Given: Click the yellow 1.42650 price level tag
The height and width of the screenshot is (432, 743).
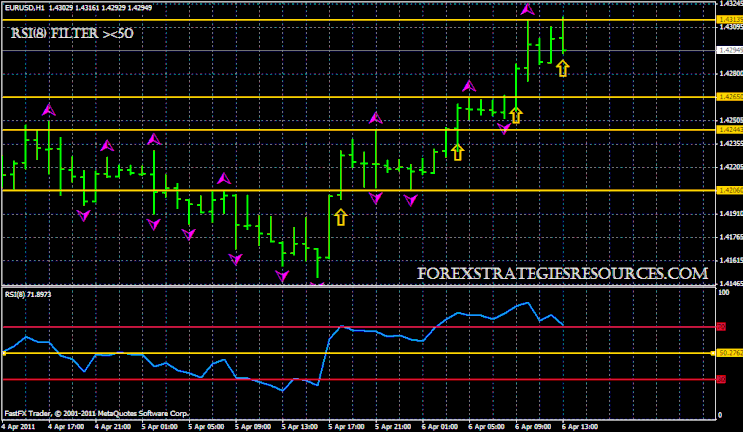Looking at the screenshot, I should coord(730,97).
